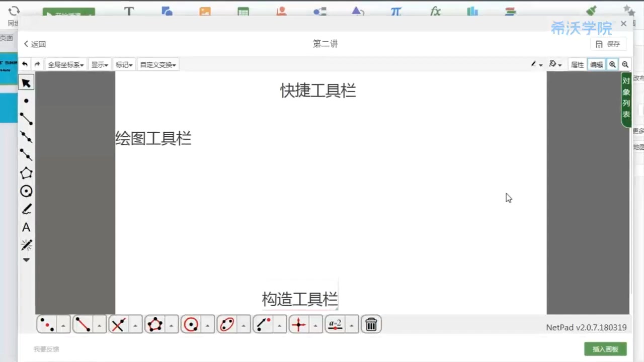The width and height of the screenshot is (644, 362).
Task: Toggle the 编辑 edit mode
Action: click(596, 64)
